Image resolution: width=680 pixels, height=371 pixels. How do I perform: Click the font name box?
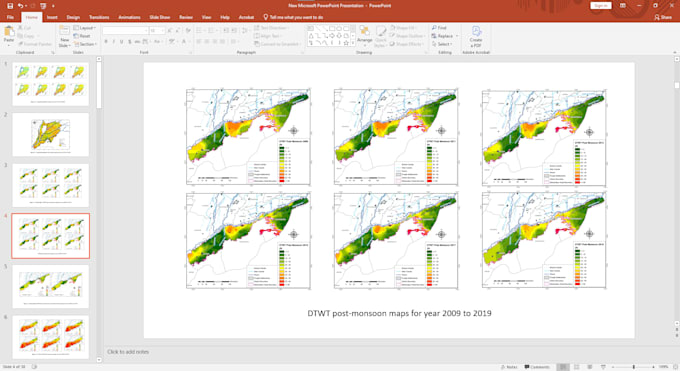click(x=125, y=31)
